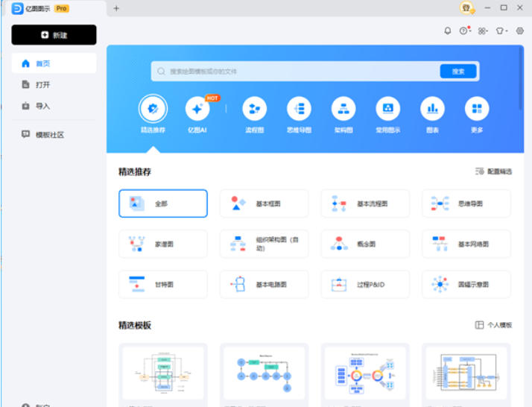
Task: Choose the 甘特图 template type
Action: tap(162, 284)
